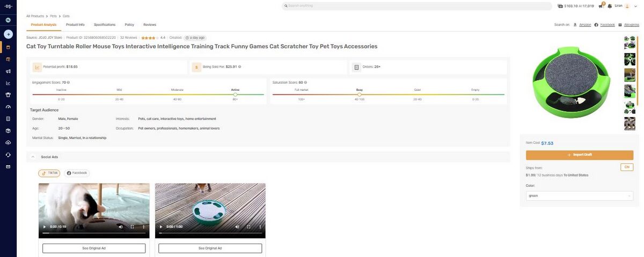
Task: Play the first TikTok ad video
Action: (45, 227)
